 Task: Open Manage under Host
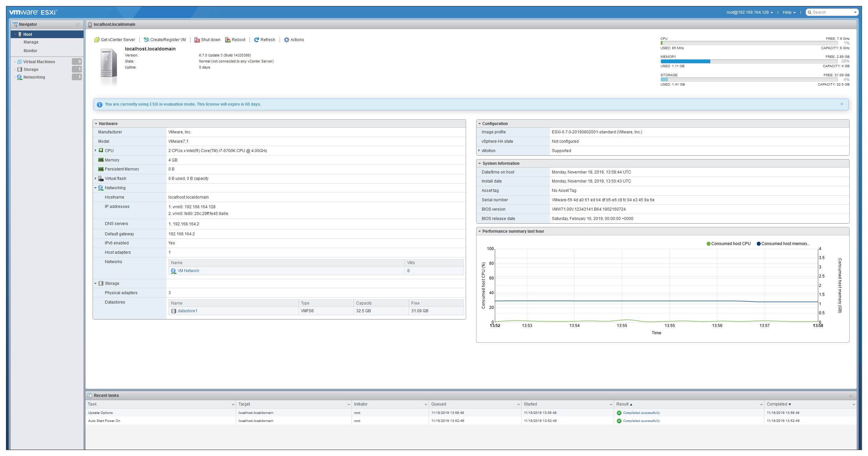click(31, 42)
